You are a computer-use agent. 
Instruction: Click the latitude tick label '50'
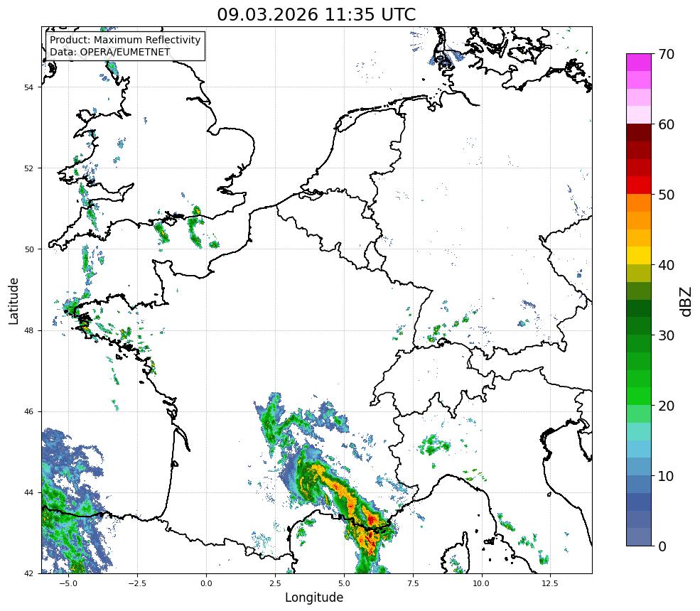(28, 249)
